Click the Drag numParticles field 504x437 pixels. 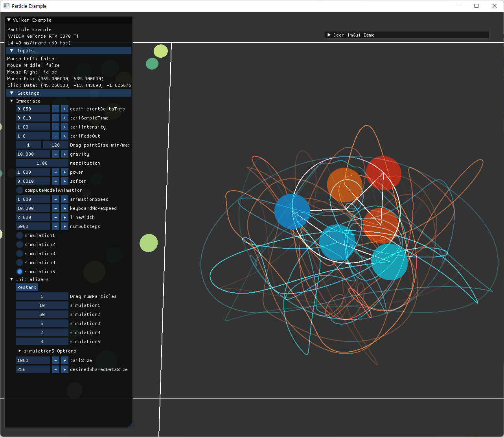tap(42, 296)
